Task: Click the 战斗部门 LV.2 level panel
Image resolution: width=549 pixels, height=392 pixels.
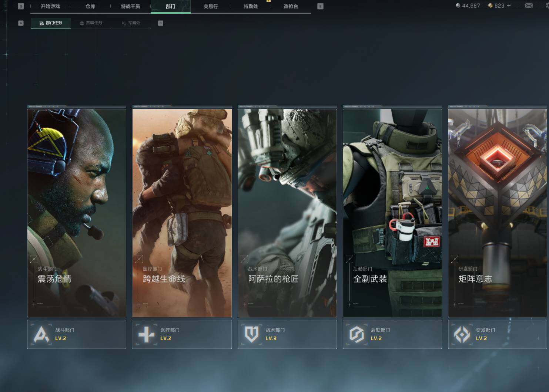Action: 77,334
